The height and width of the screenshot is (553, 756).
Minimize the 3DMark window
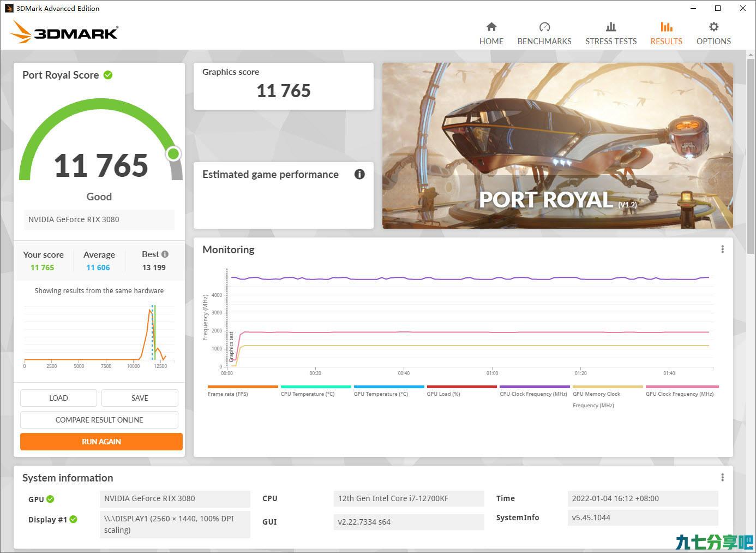tap(693, 8)
